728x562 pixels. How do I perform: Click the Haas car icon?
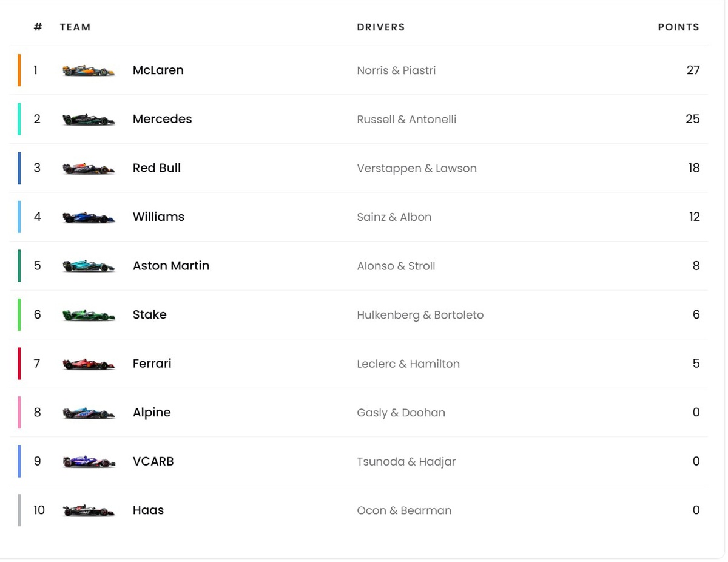point(89,511)
